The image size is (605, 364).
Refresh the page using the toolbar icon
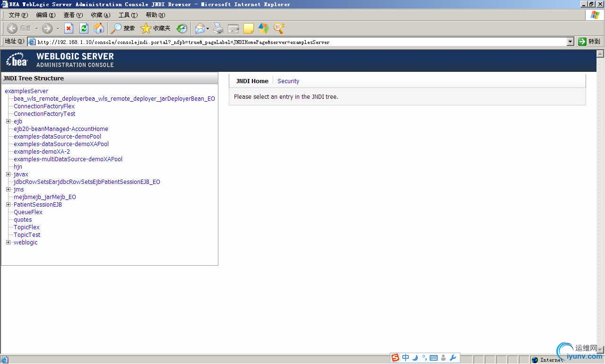coord(84,28)
